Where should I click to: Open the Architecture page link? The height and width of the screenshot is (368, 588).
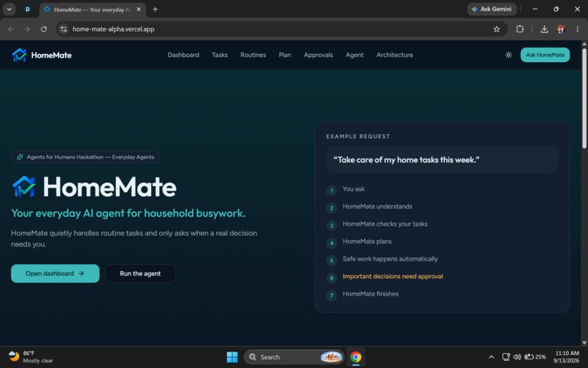395,55
